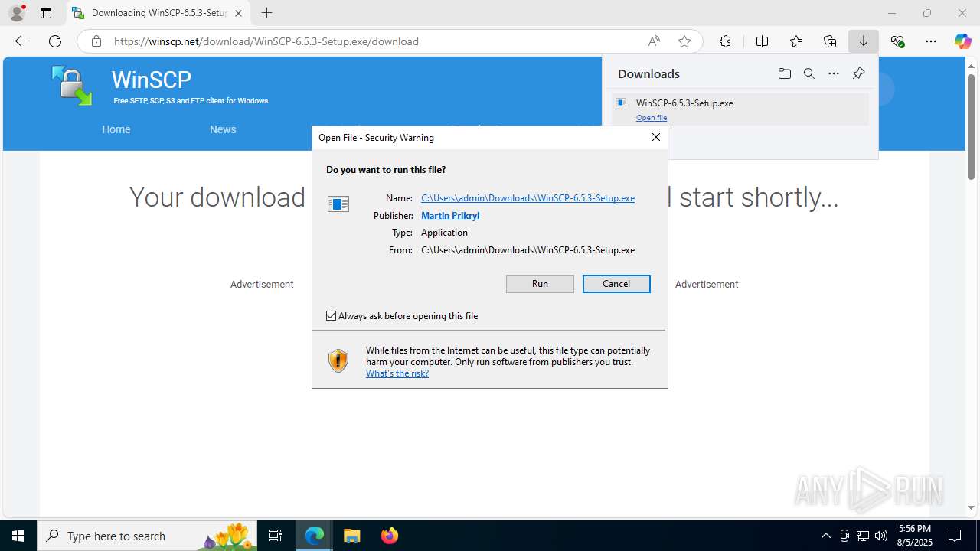Screen dimensions: 980x551
Task: Click the taskbar search box
Action: [147, 536]
